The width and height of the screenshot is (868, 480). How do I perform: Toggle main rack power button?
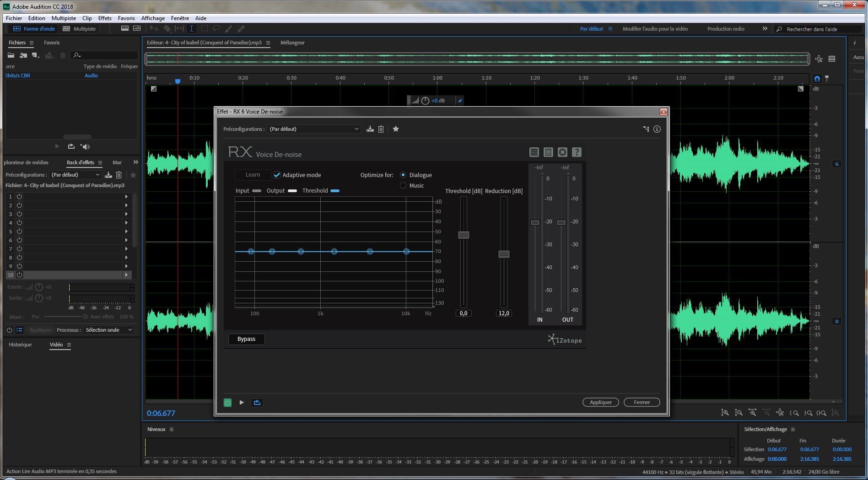(x=9, y=330)
